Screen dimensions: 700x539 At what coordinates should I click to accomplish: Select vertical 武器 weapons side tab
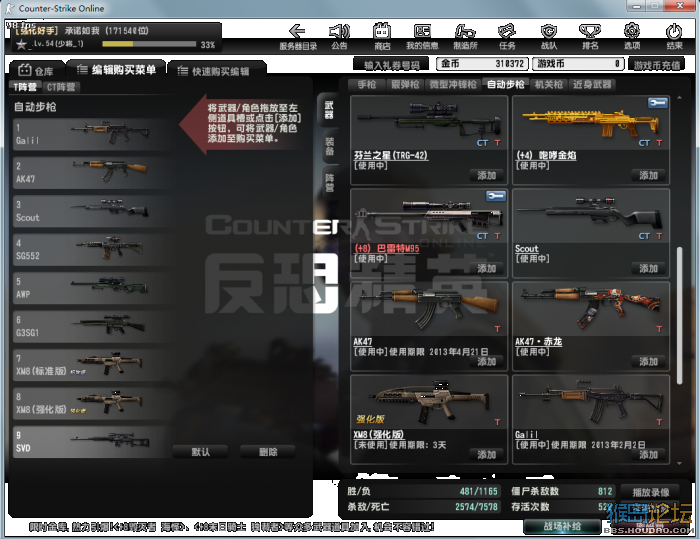(x=329, y=110)
